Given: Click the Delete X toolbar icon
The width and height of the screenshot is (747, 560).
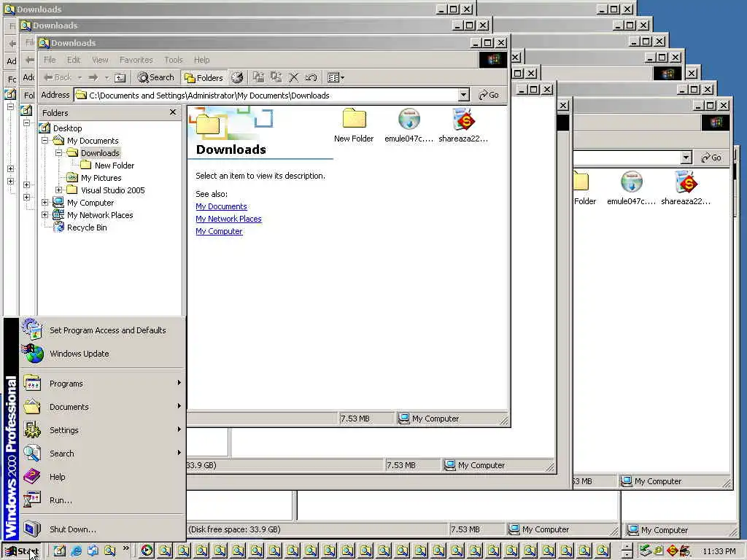Looking at the screenshot, I should coord(293,77).
